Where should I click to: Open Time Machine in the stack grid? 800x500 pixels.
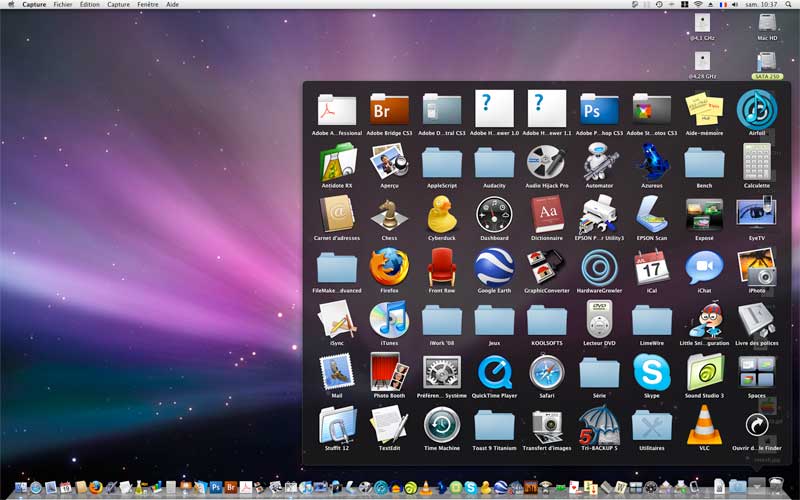[x=442, y=424]
